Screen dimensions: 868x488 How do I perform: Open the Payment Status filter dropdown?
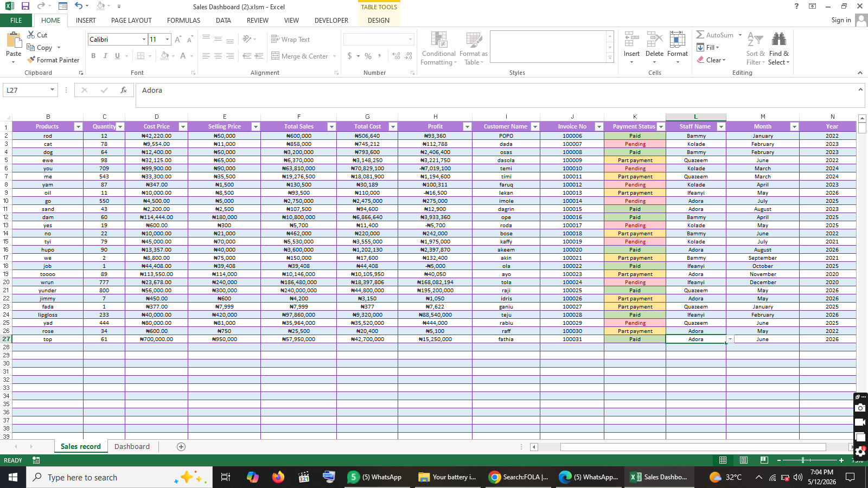point(661,126)
